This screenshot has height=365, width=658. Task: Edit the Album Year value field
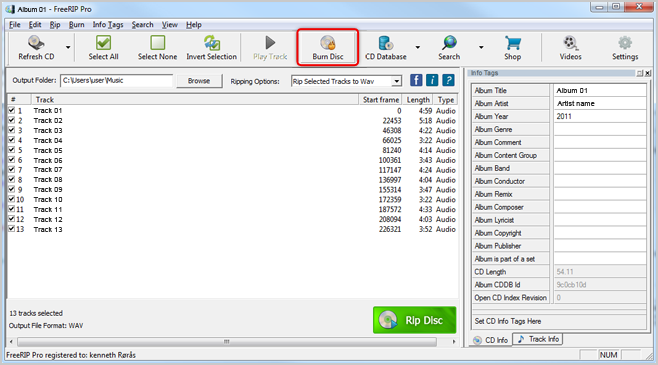600,116
